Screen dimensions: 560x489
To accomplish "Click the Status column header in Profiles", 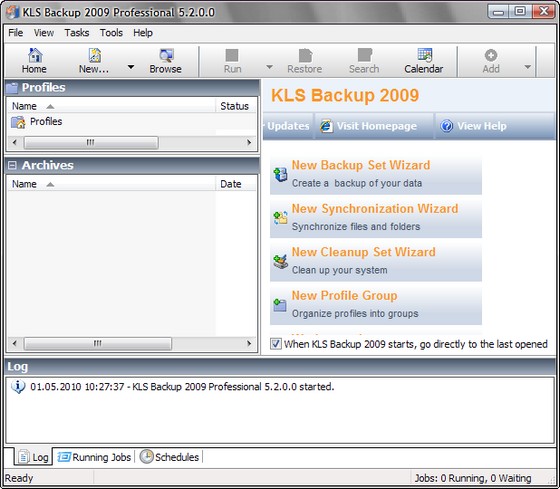I will click(236, 106).
